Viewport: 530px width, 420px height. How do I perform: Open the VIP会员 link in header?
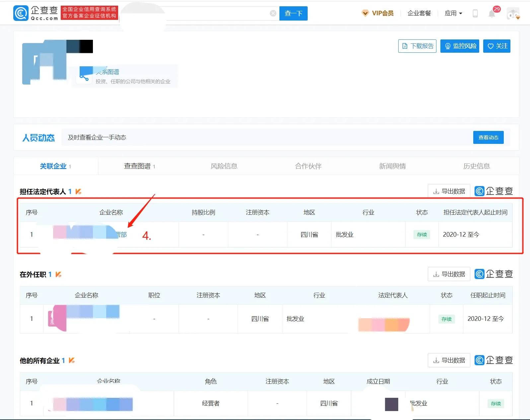click(x=378, y=13)
